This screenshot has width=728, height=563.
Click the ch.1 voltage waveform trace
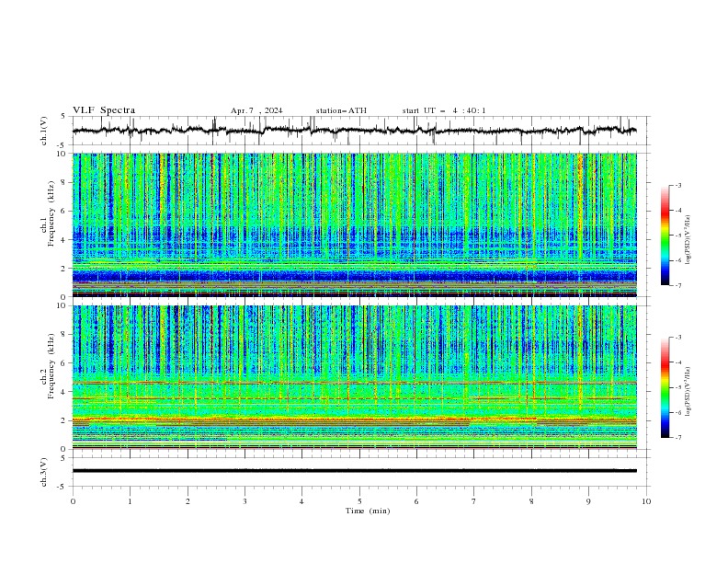[354, 131]
